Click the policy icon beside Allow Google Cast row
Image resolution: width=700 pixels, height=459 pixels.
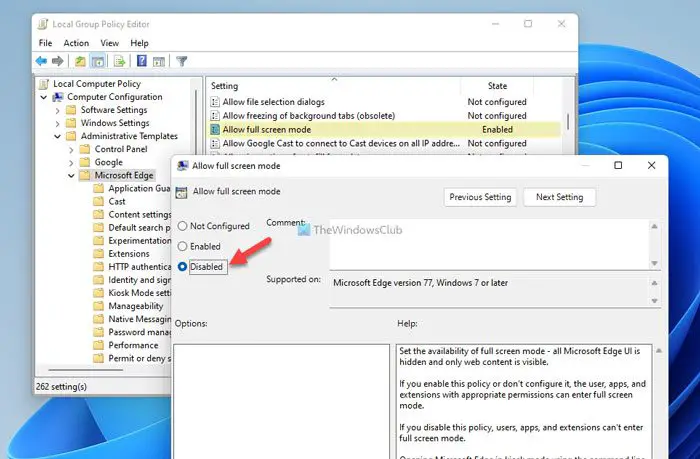[x=215, y=143]
